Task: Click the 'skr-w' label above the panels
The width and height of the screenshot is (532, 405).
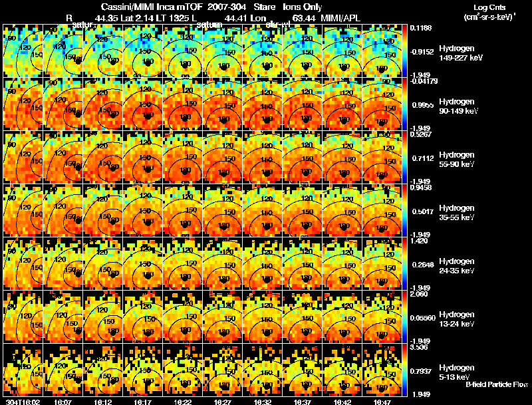Action: (278, 25)
